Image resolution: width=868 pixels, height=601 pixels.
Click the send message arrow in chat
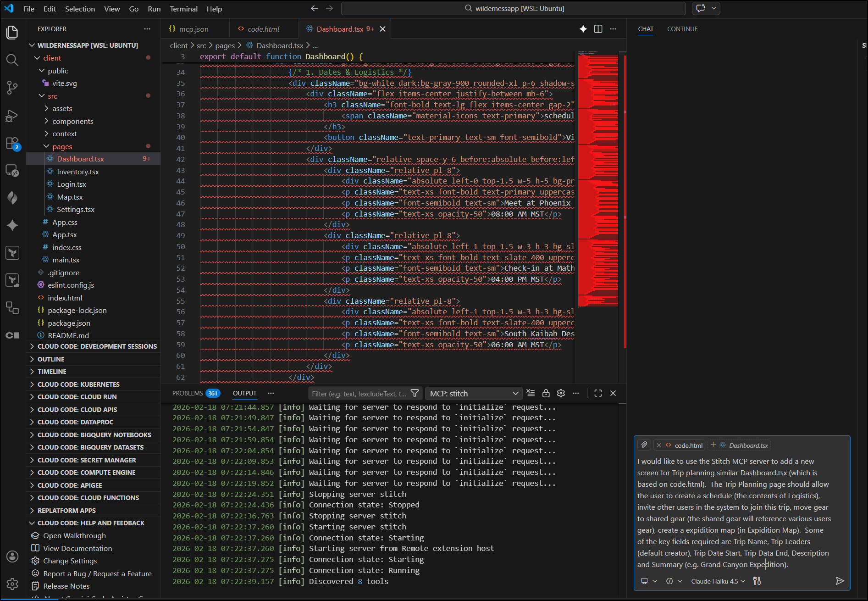(x=840, y=581)
